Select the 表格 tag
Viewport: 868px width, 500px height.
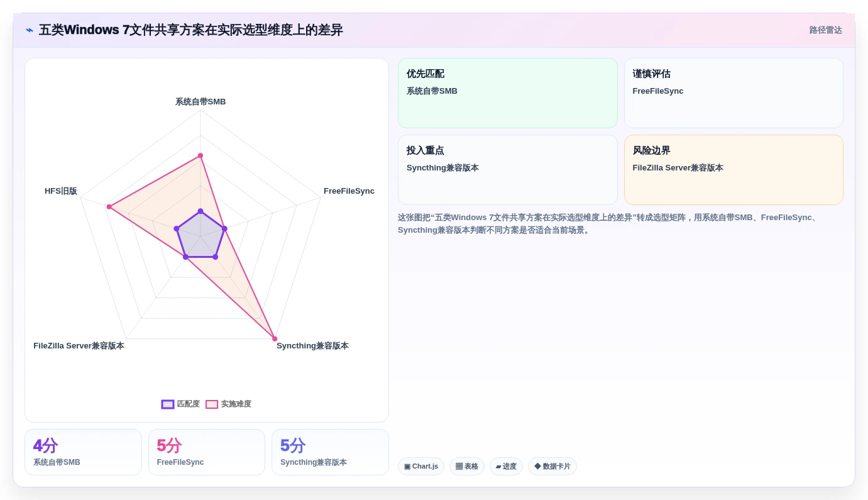(467, 467)
